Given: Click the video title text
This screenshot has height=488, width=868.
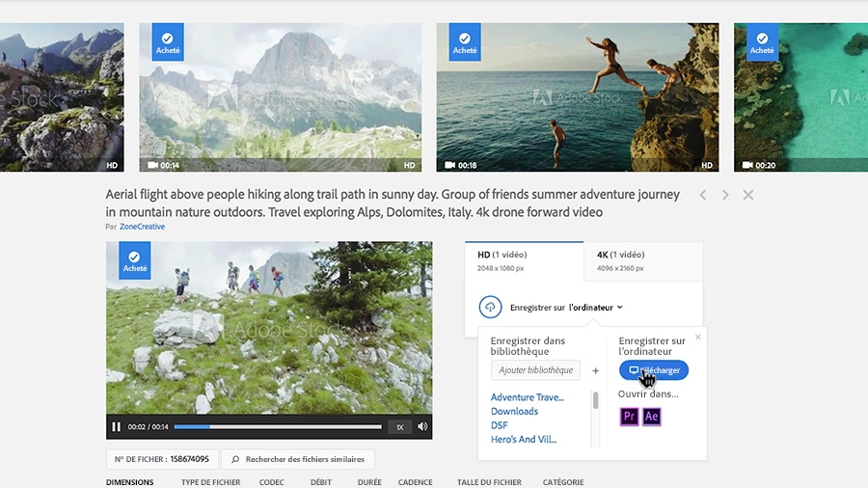Looking at the screenshot, I should point(393,203).
